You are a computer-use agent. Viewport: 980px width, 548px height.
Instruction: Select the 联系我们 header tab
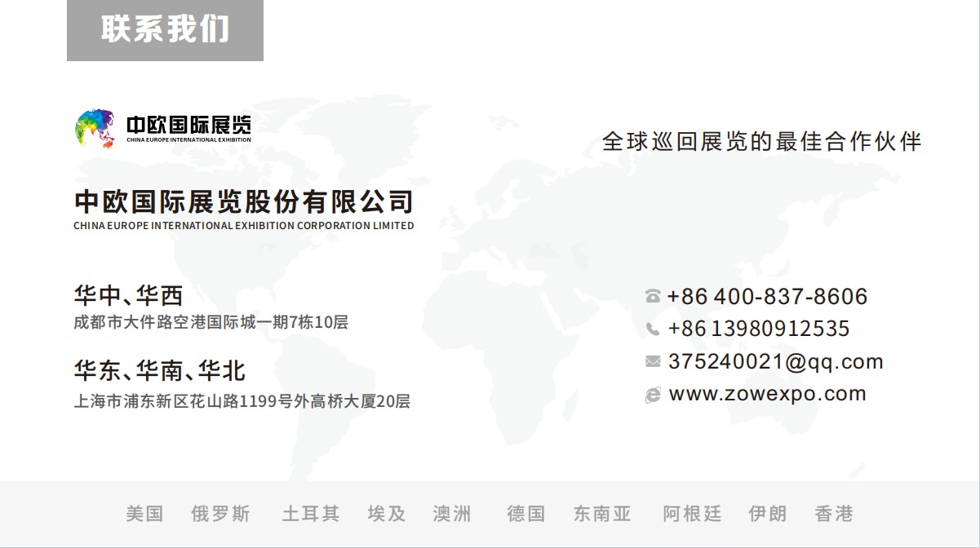[x=165, y=30]
